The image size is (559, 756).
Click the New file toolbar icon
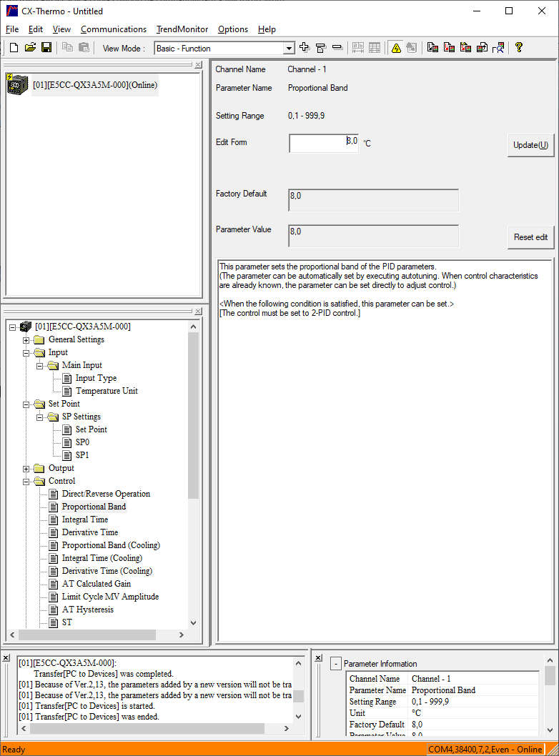[x=14, y=48]
